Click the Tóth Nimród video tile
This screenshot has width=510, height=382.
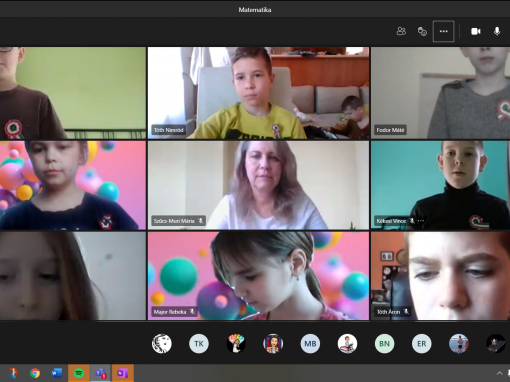tap(258, 93)
